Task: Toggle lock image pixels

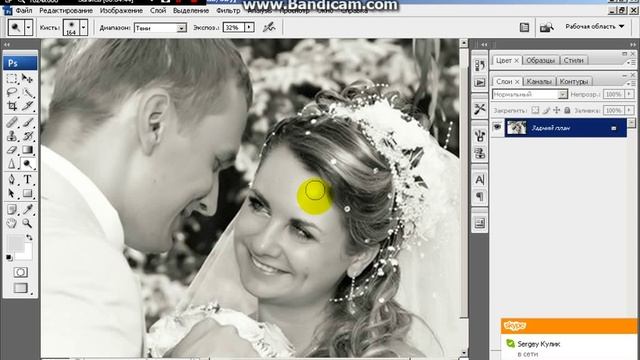Action: [546, 110]
